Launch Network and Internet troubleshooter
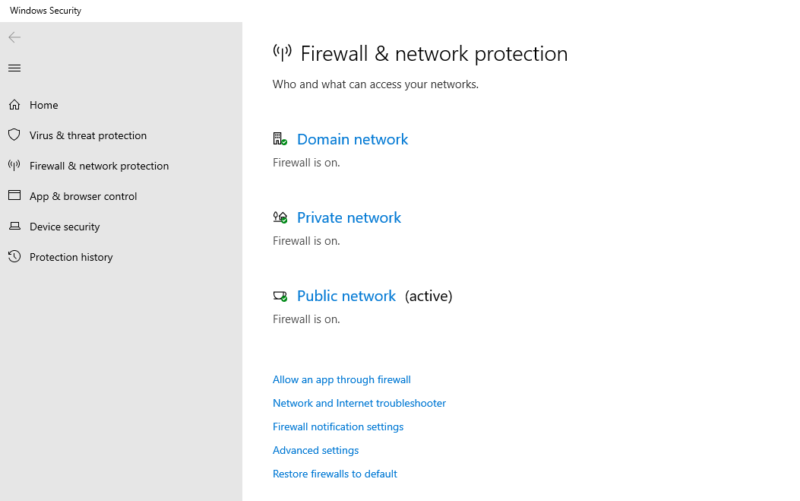The height and width of the screenshot is (501, 800). click(x=359, y=403)
